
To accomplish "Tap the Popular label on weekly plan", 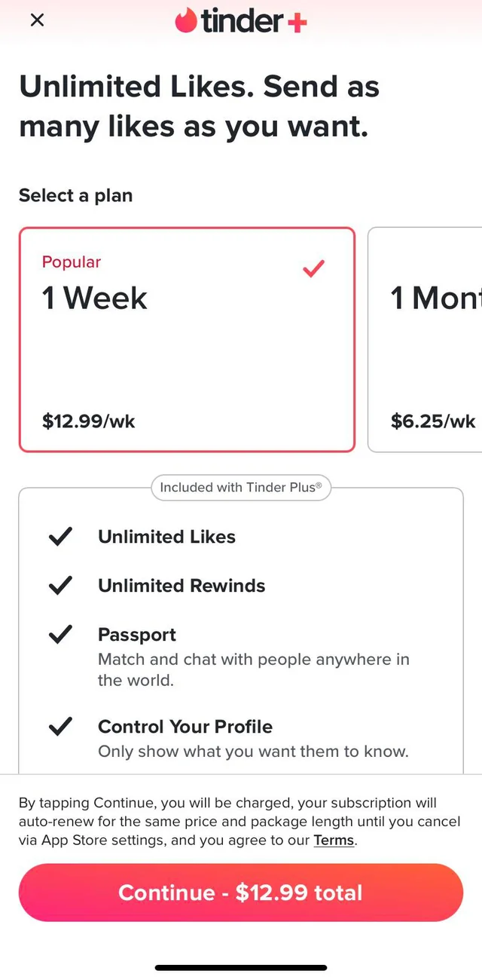I will (x=72, y=262).
